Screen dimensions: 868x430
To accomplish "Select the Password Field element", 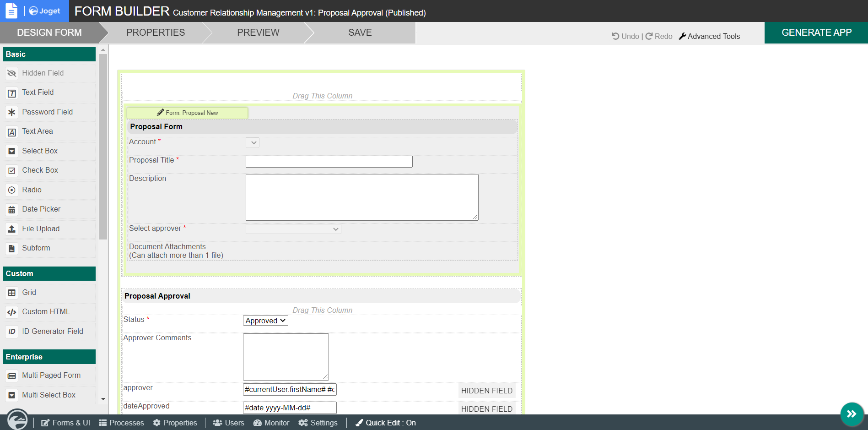I will coord(47,112).
